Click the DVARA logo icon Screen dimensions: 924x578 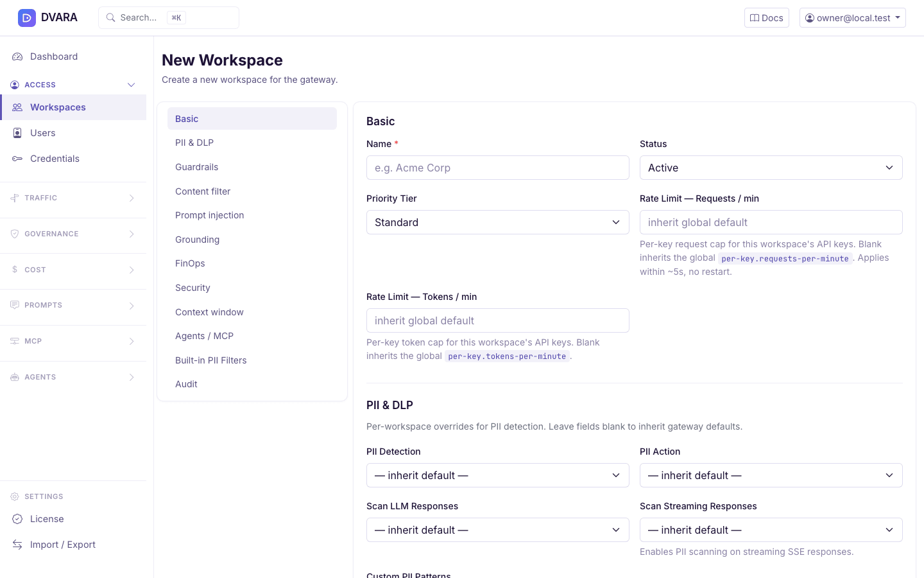(27, 18)
